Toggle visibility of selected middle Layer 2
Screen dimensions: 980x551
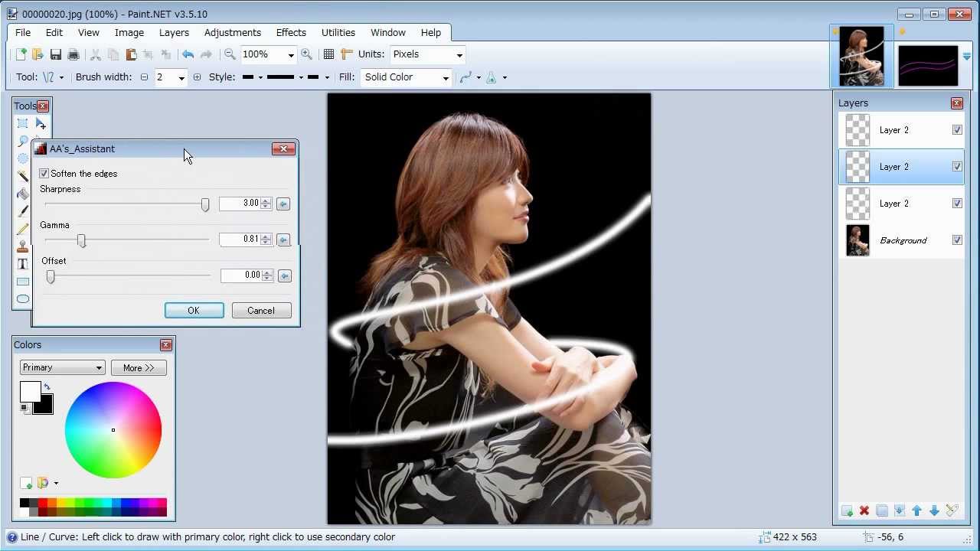[x=957, y=167]
